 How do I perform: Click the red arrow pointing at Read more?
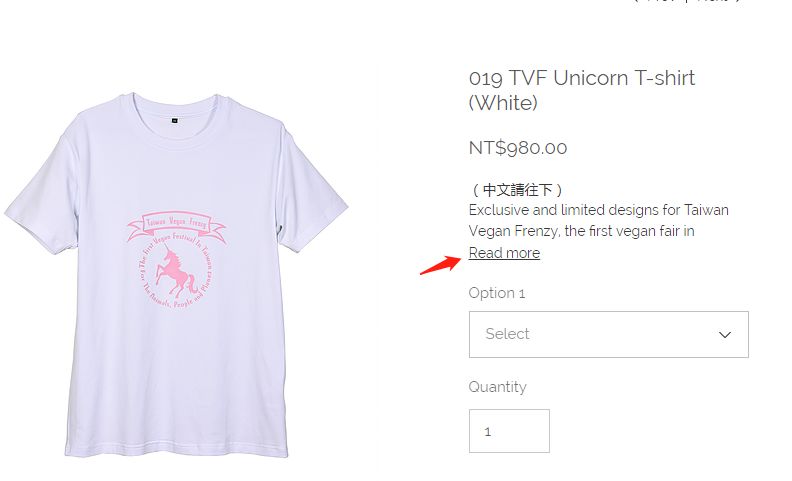[x=436, y=265]
